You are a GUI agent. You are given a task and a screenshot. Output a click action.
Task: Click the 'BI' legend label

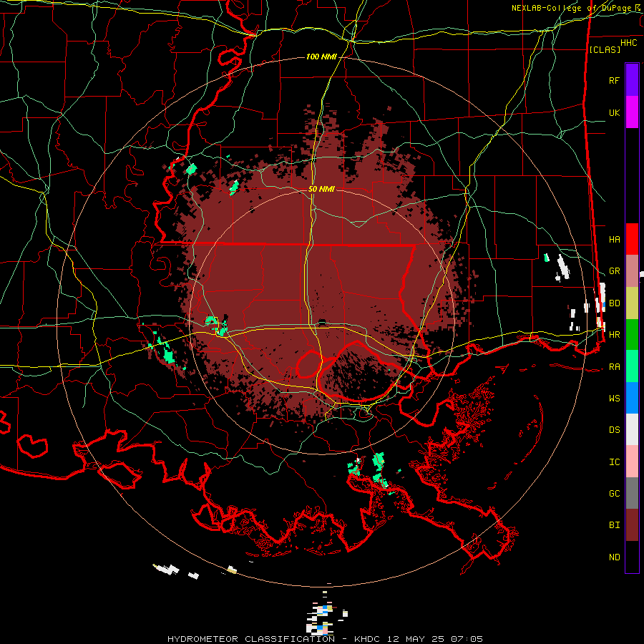614,525
